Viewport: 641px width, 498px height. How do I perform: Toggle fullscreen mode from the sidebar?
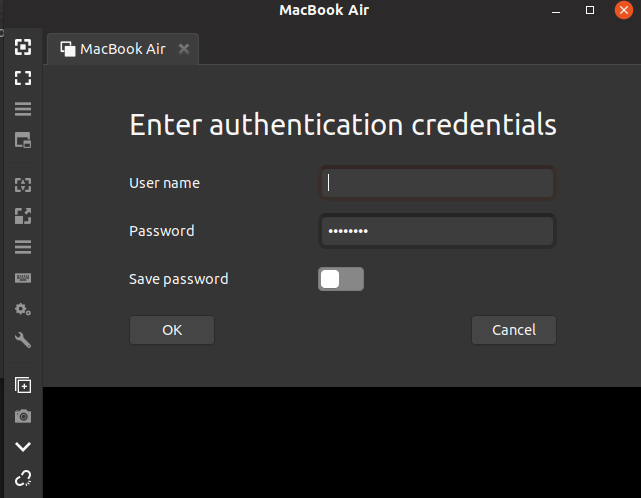pyautogui.click(x=23, y=78)
